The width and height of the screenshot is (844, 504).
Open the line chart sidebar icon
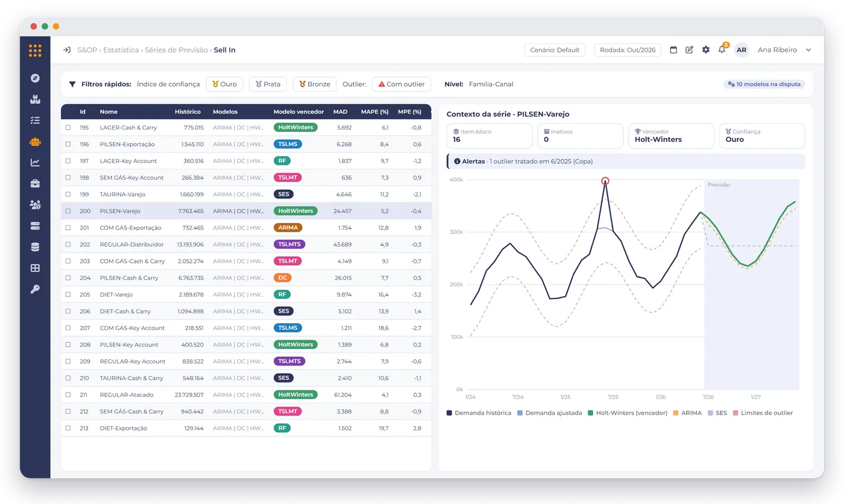35,162
